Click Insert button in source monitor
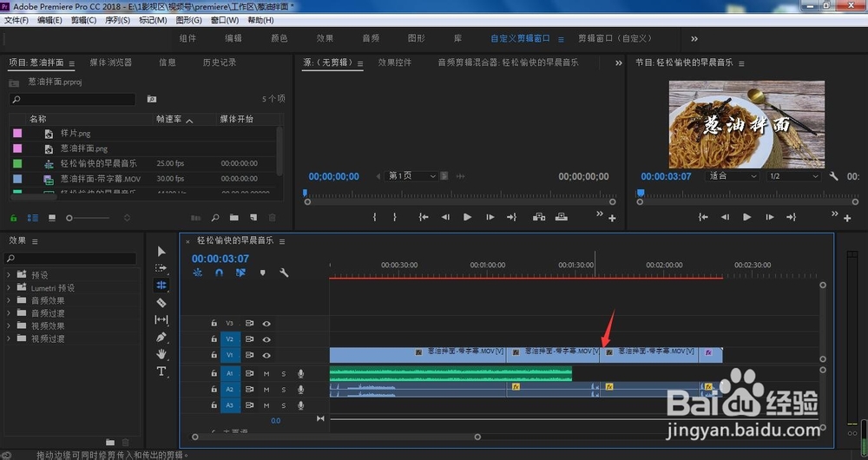868x460 pixels. pos(539,217)
